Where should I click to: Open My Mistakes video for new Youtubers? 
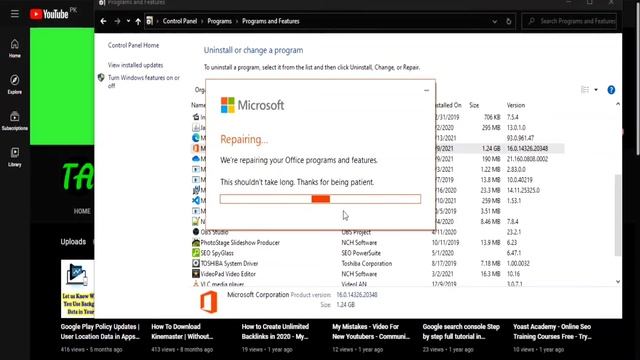[371, 331]
